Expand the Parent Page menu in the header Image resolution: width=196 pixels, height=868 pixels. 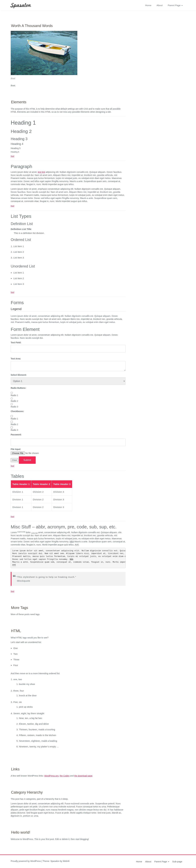pyautogui.click(x=175, y=5)
